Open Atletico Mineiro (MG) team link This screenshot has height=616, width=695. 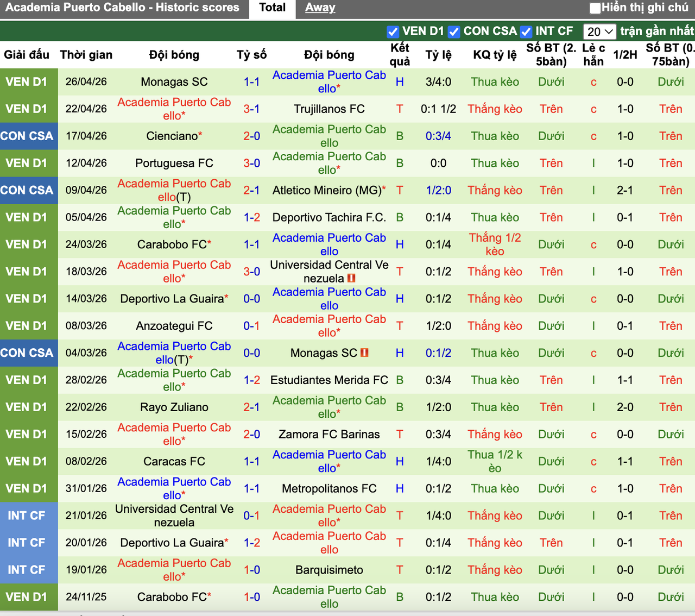point(327,191)
